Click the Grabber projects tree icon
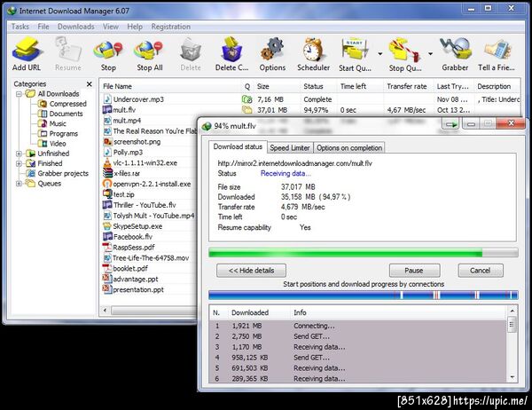Viewport: 532px width, 410px height. tap(31, 173)
